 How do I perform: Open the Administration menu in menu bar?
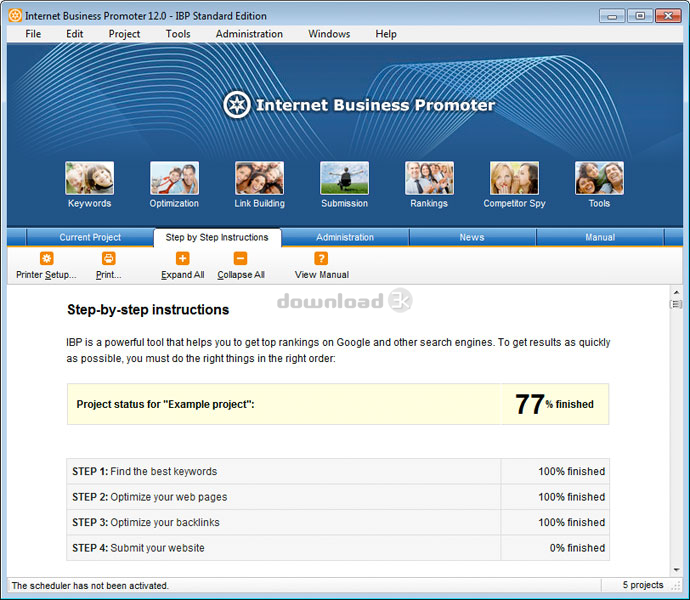(x=249, y=34)
